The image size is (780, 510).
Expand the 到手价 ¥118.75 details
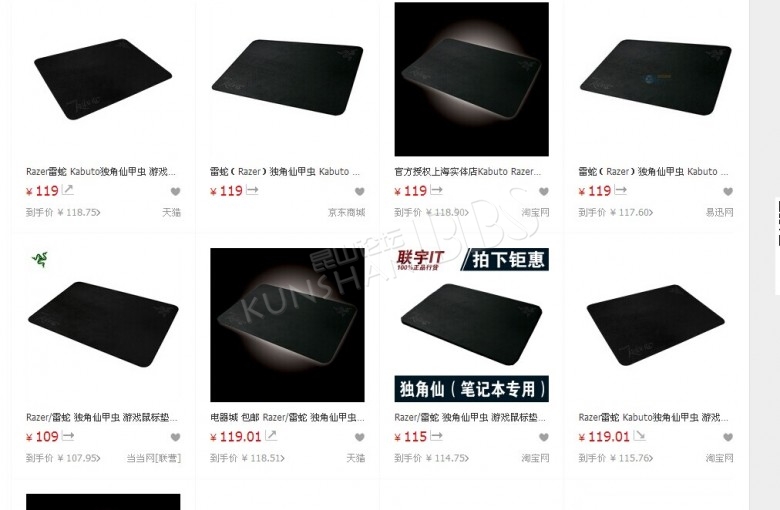pyautogui.click(x=63, y=212)
